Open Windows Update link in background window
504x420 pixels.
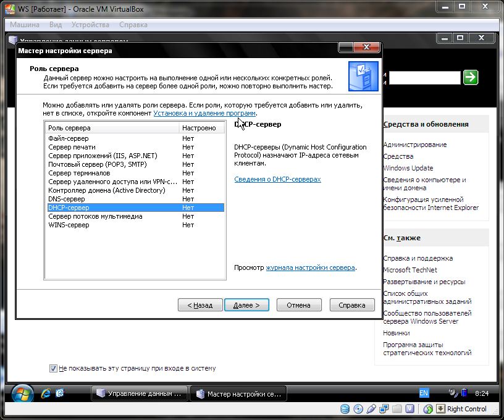coord(408,168)
